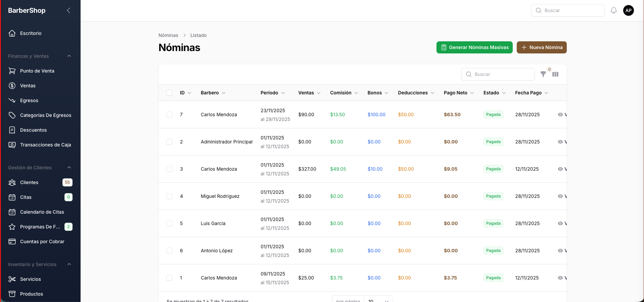This screenshot has width=644, height=302.
Task: Open Productos in sidebar
Action: click(40, 294)
